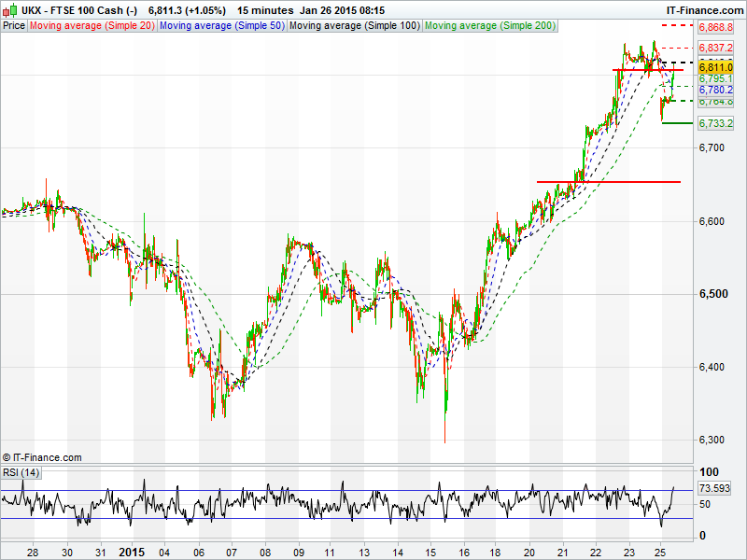
Task: Open the IT-Finance.com link at top right
Action: pos(705,10)
